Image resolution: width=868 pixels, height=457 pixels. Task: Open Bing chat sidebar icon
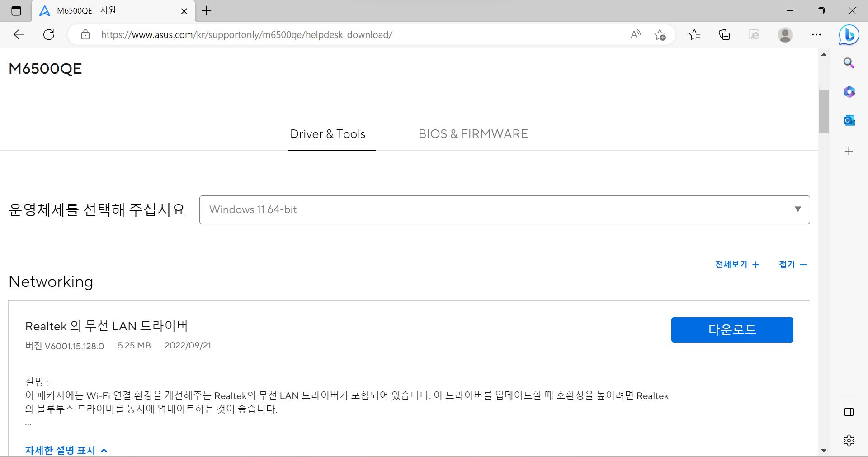coord(849,34)
